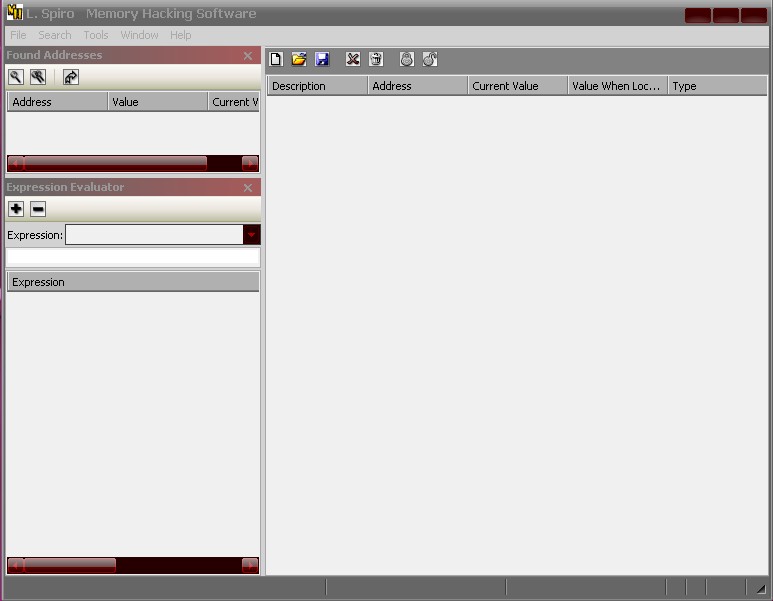Remove an expression with minus button
This screenshot has height=601, width=773.
click(38, 209)
